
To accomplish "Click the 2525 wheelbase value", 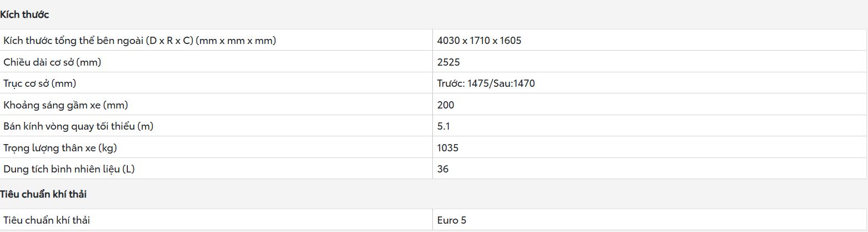I will coord(448,62).
